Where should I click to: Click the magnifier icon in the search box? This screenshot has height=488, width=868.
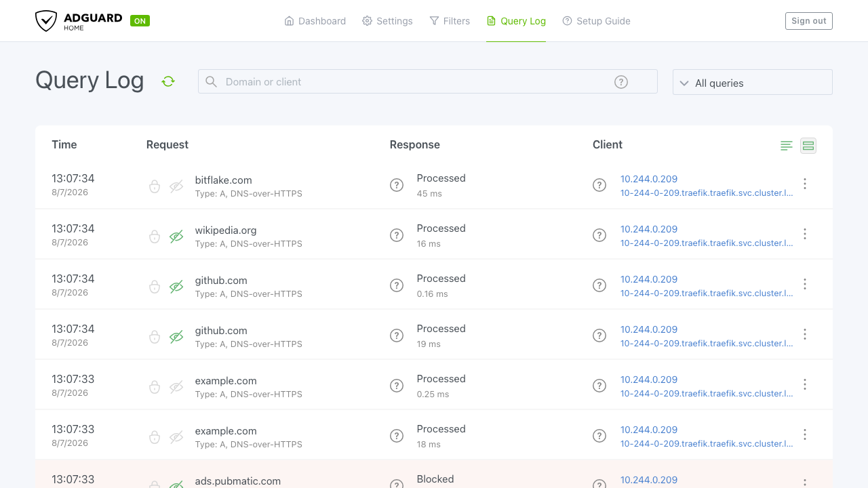211,81
